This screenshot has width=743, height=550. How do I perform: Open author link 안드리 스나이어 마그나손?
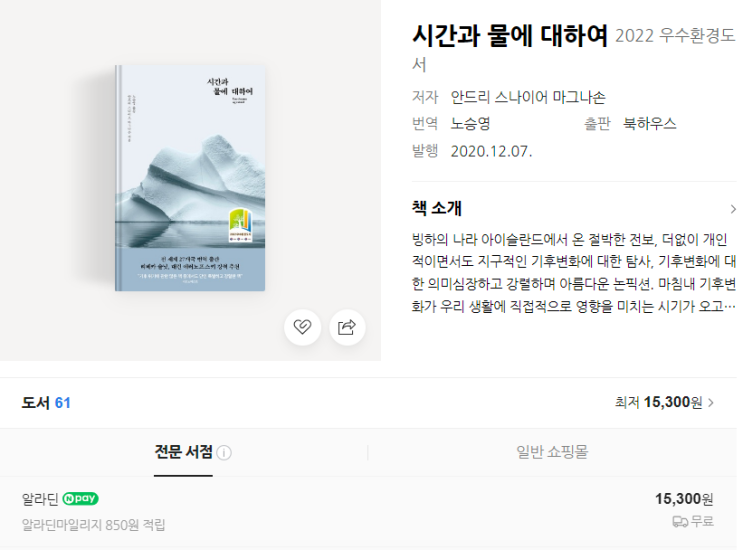click(x=528, y=97)
